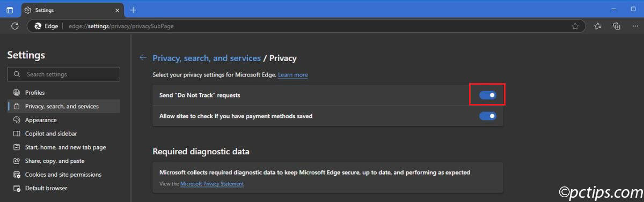The width and height of the screenshot is (644, 202).
Task: Add this page to favorites with the star
Action: (x=575, y=26)
